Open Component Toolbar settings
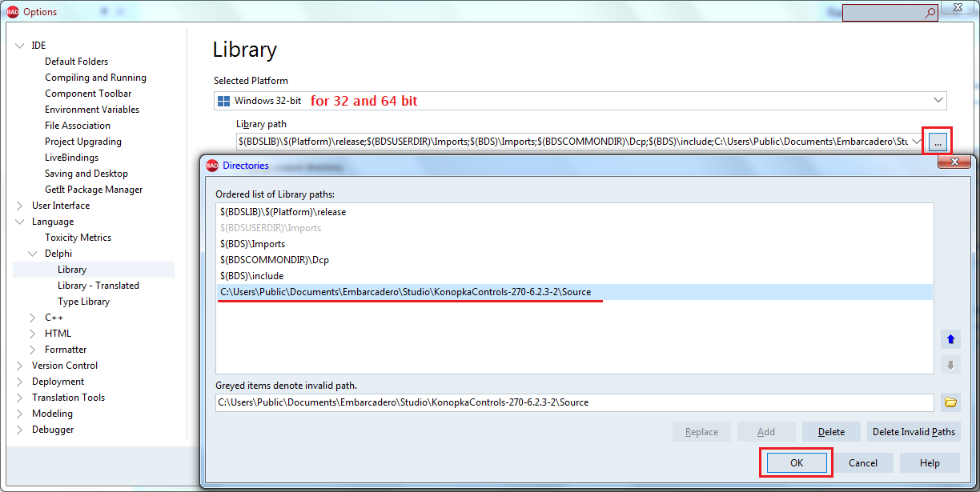Viewport: 980px width, 492px height. (88, 94)
